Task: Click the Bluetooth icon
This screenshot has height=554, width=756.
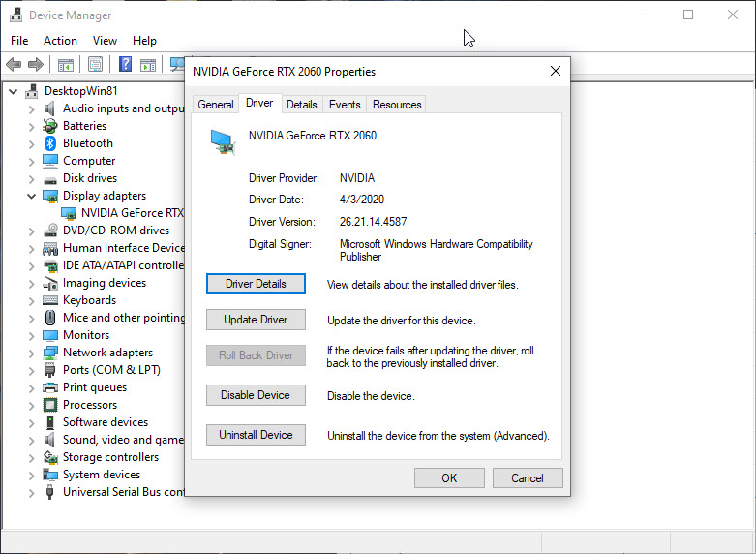Action: [x=50, y=143]
